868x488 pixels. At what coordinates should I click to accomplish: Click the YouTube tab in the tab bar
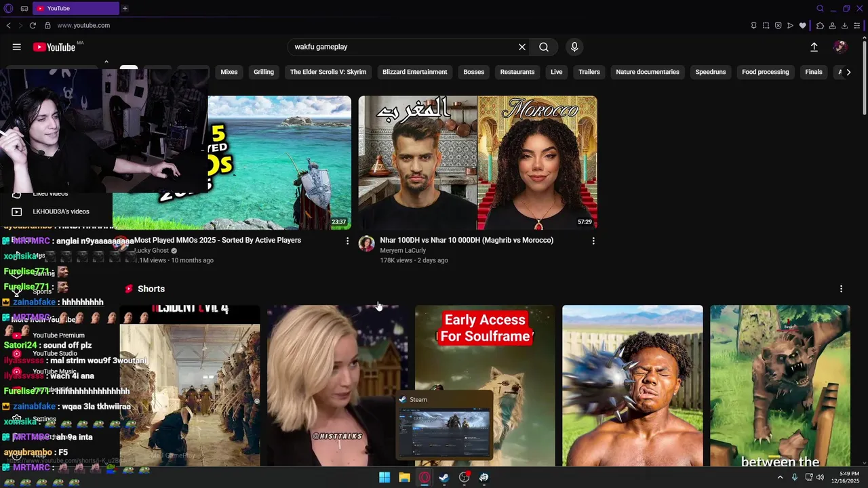pos(76,8)
